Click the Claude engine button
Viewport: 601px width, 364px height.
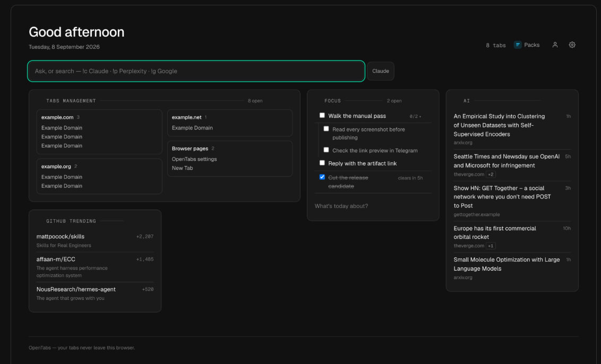[380, 71]
